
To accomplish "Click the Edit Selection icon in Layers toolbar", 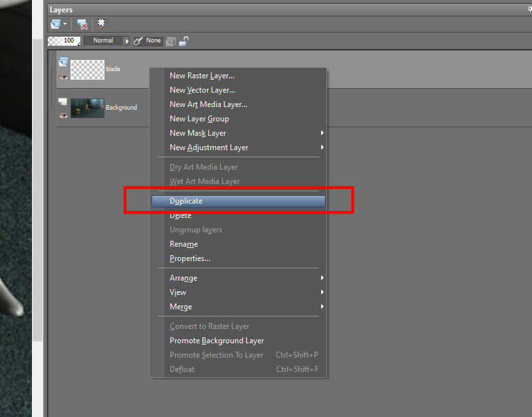I will (x=101, y=23).
